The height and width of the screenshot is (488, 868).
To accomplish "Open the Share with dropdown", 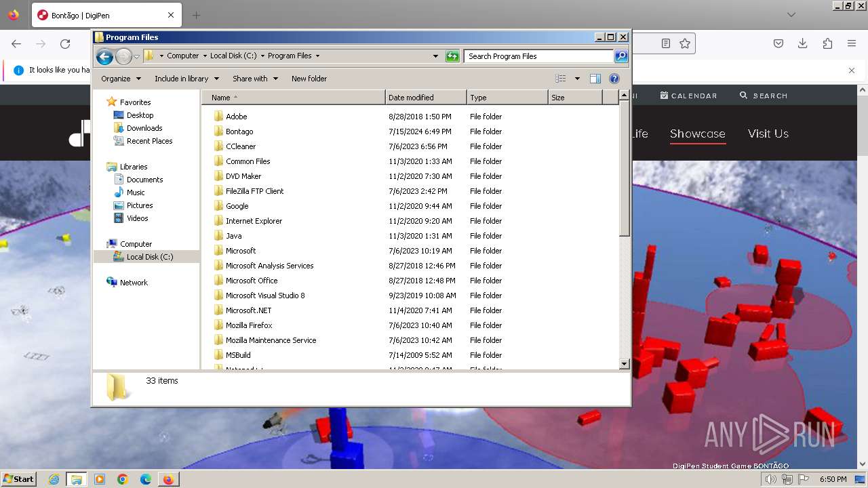I will pos(255,79).
